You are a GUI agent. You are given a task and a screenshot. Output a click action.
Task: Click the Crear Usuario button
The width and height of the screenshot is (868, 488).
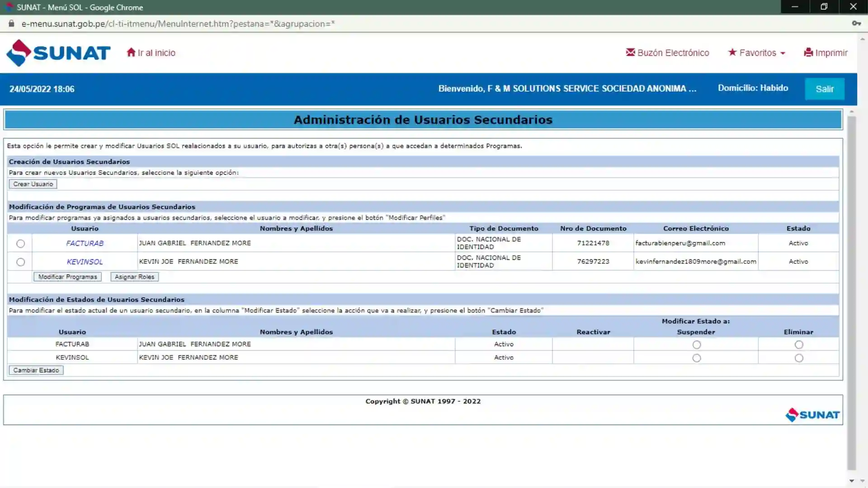point(33,184)
